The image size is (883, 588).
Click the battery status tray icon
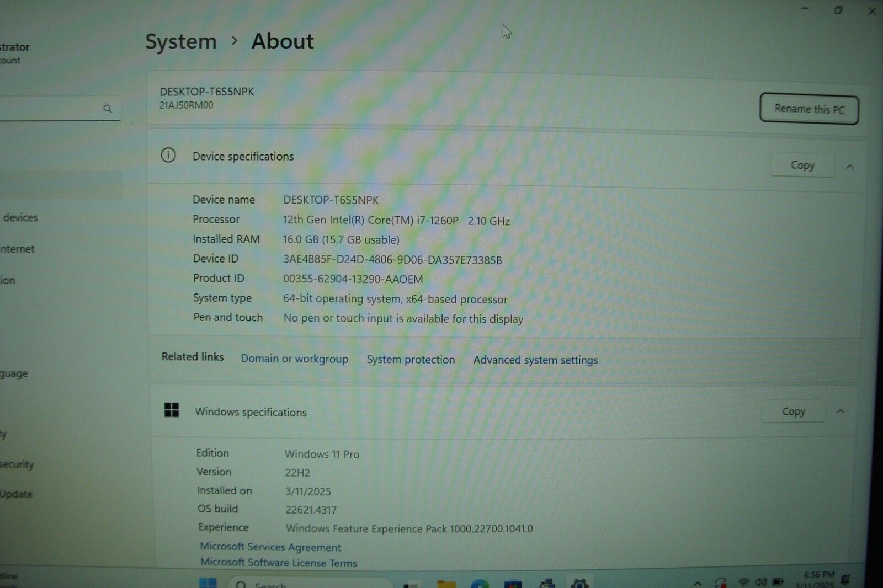[778, 582]
